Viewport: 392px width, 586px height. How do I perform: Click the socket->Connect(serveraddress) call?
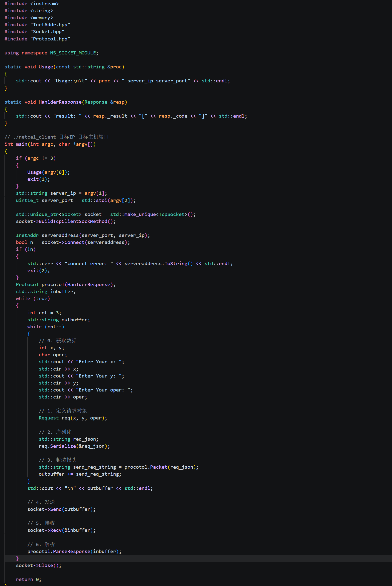pyautogui.click(x=85, y=242)
